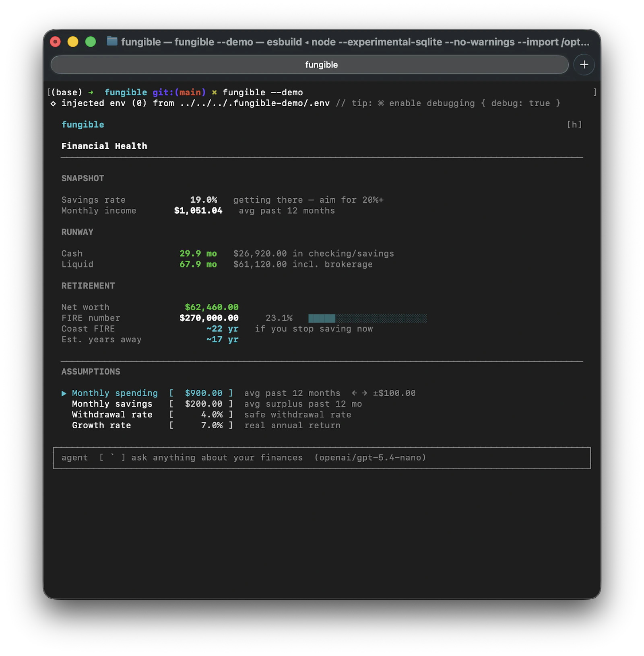Screen dimensions: 644x656
Task: Click the yellow minimize window button
Action: click(73, 42)
